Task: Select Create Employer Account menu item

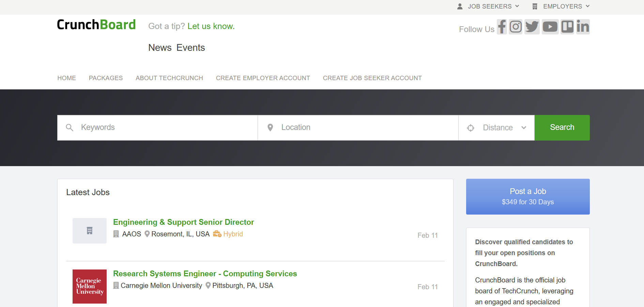Action: click(x=263, y=78)
